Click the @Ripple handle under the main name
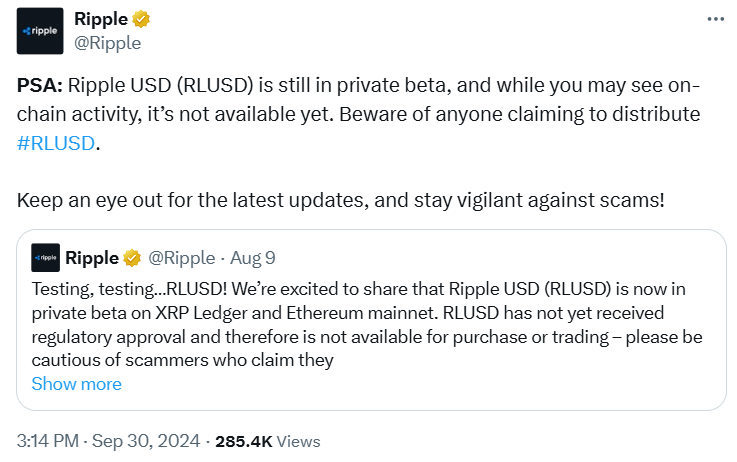This screenshot has height=462, width=737. 108,43
